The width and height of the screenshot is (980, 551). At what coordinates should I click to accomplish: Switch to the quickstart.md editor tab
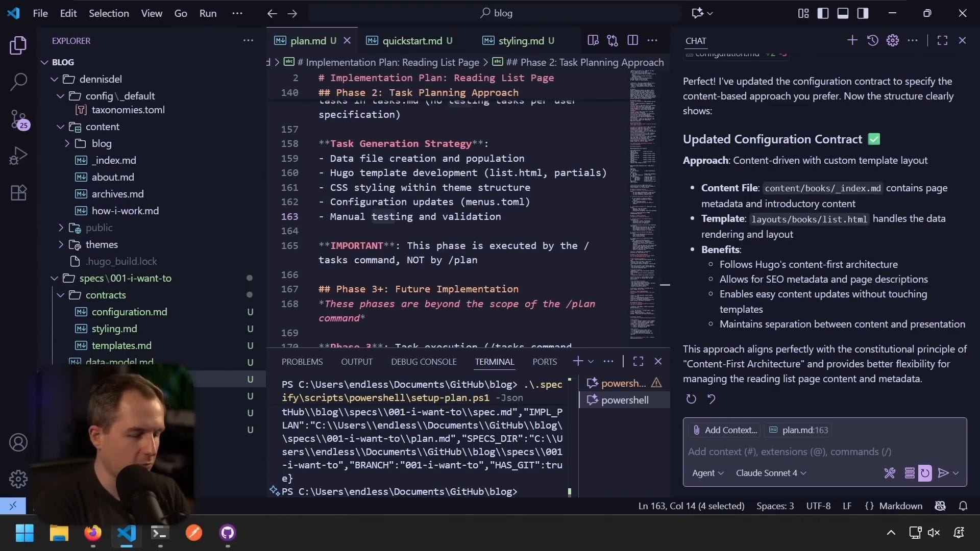(x=412, y=40)
